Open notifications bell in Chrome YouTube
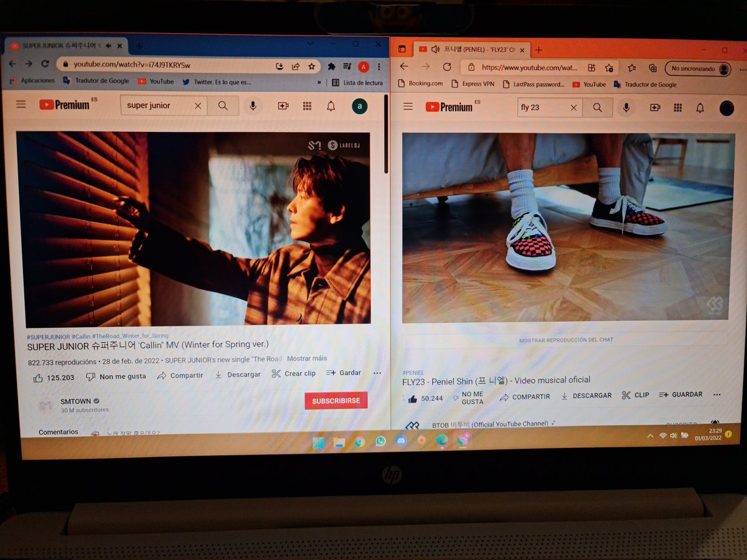 pyautogui.click(x=331, y=106)
